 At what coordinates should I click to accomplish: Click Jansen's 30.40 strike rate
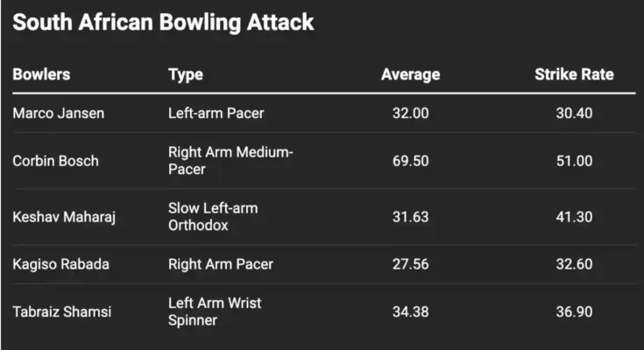pos(574,113)
